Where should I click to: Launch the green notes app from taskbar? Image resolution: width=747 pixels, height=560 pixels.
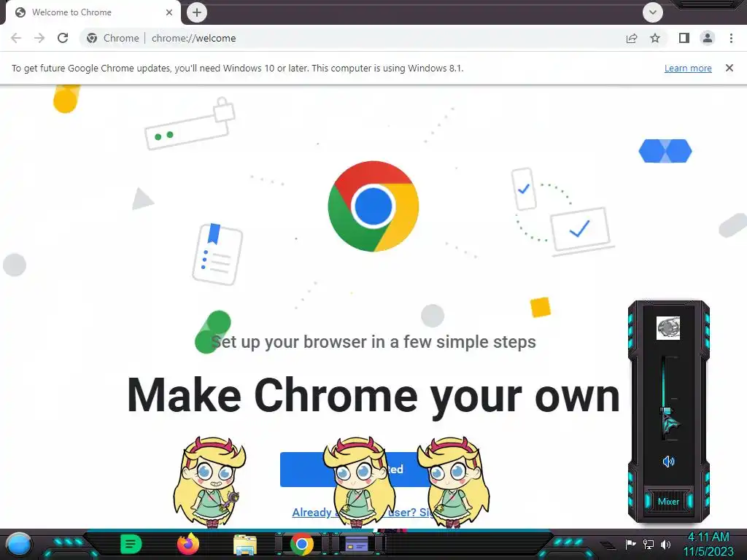pos(131,544)
